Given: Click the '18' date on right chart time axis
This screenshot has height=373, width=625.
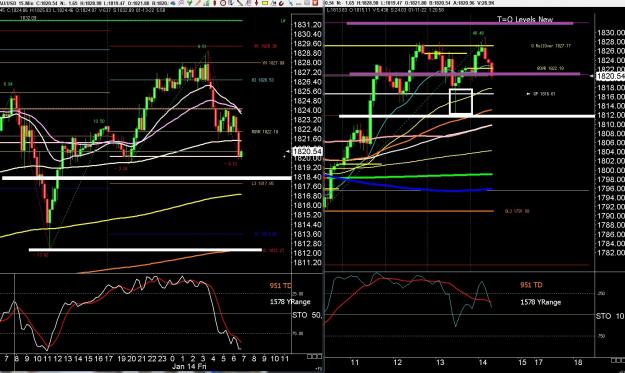Looking at the screenshot, I should tap(578, 362).
